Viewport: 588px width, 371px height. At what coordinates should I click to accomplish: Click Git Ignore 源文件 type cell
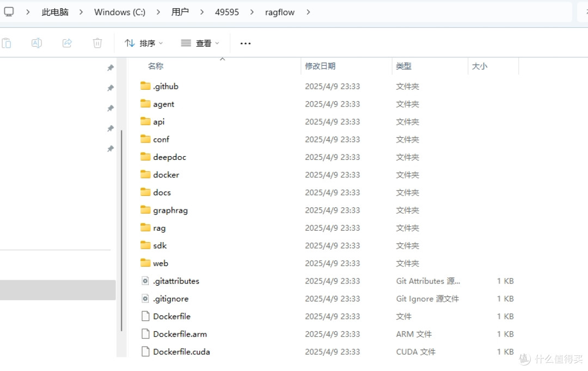[x=427, y=299]
